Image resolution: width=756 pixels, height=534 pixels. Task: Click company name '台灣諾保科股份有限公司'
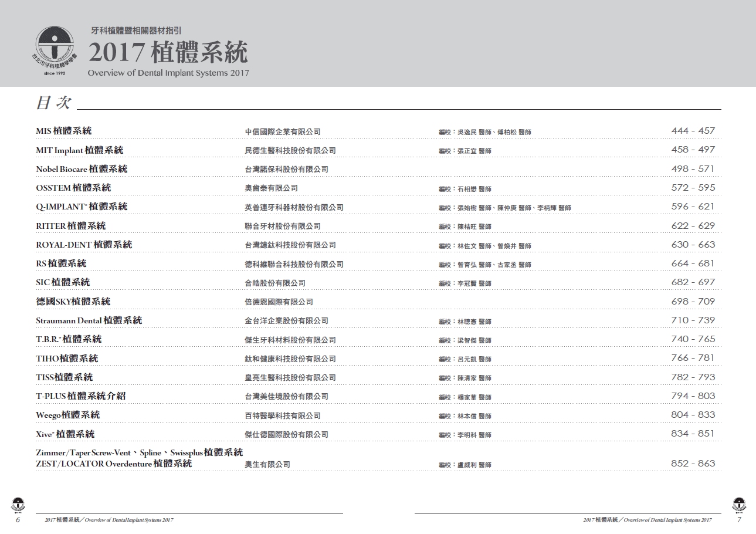point(286,170)
